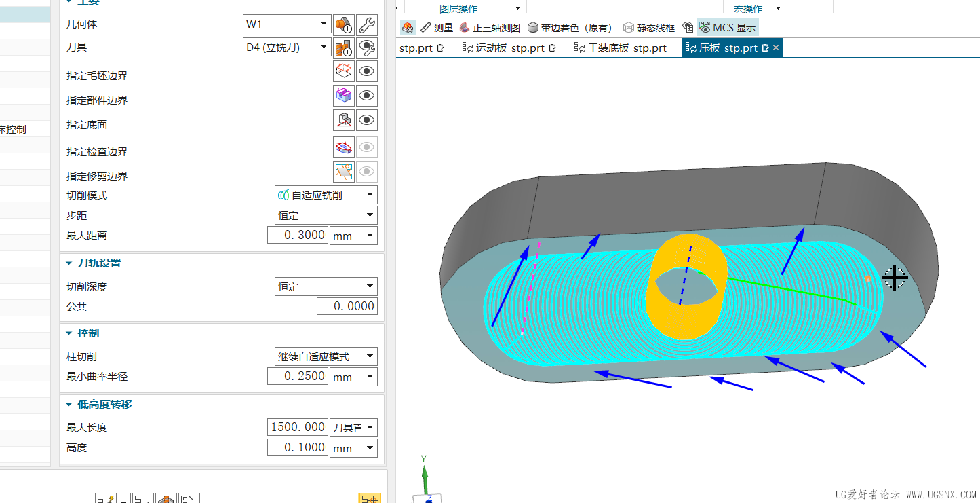Toggle display of 指定毛坯边界 eye icon

tap(367, 71)
